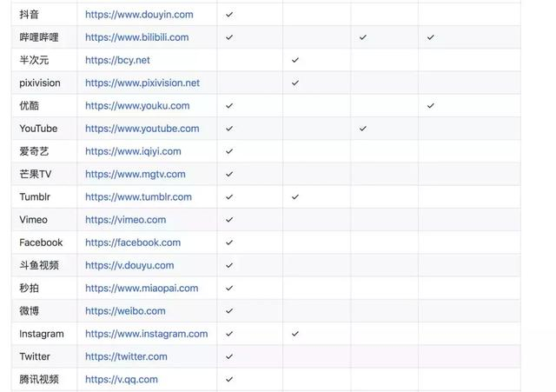The width and height of the screenshot is (556, 392).
Task: Follow the vimeo.com link
Action: (x=125, y=220)
